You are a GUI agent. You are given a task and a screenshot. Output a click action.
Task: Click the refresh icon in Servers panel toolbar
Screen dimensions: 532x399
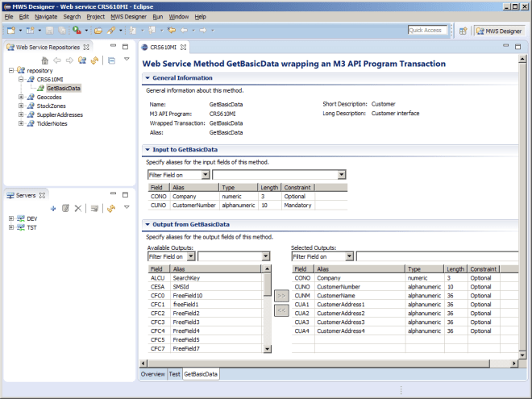click(x=110, y=208)
